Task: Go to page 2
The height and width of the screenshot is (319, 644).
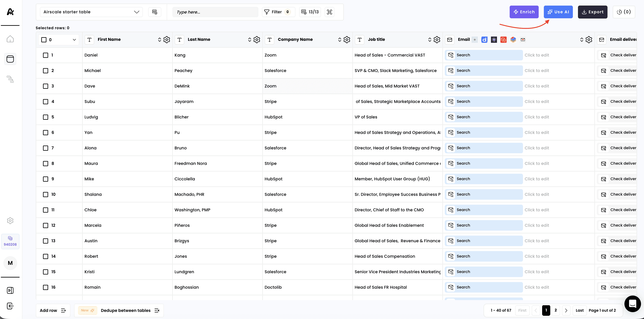Action: click(x=555, y=310)
